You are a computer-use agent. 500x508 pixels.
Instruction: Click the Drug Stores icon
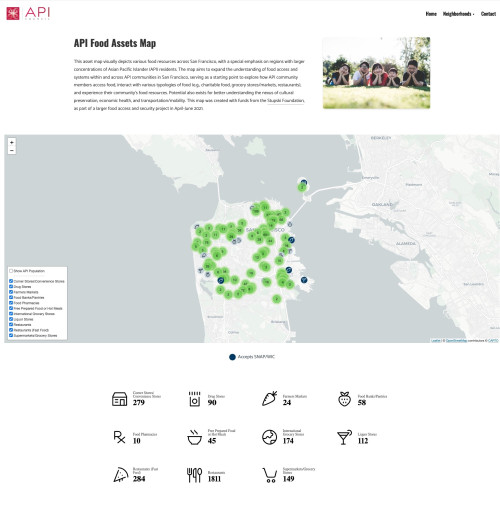pyautogui.click(x=195, y=399)
